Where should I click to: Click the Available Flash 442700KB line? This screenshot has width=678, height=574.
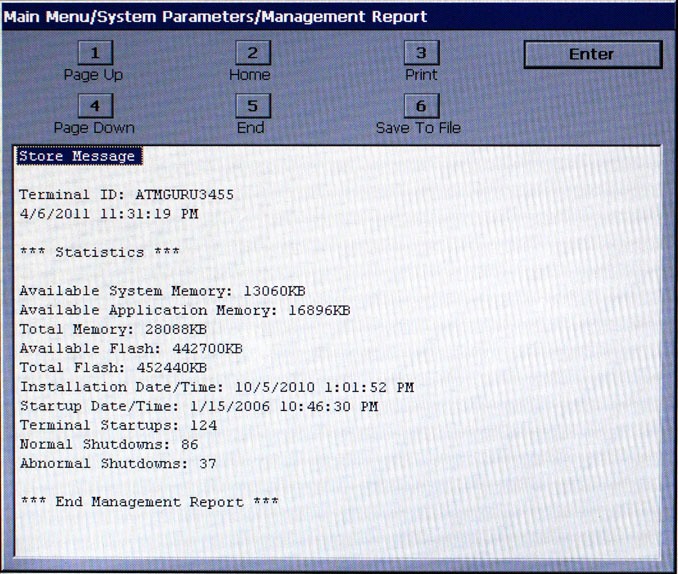131,348
